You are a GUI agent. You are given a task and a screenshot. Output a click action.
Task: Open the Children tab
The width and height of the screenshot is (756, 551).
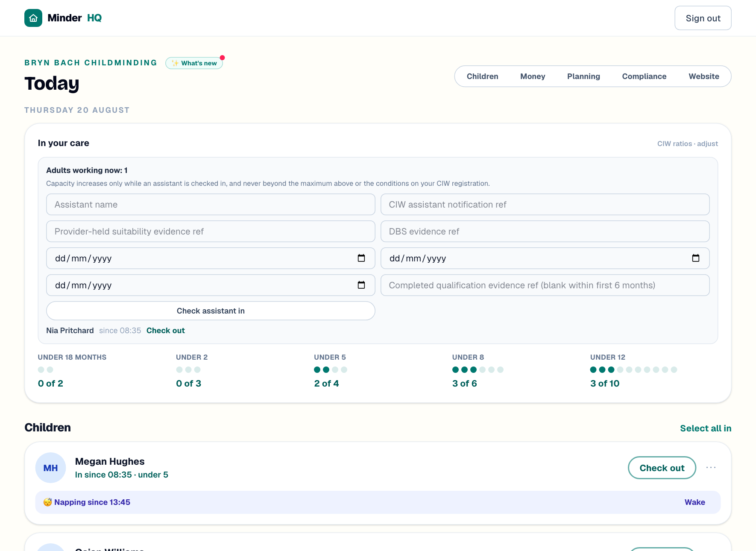pyautogui.click(x=482, y=76)
